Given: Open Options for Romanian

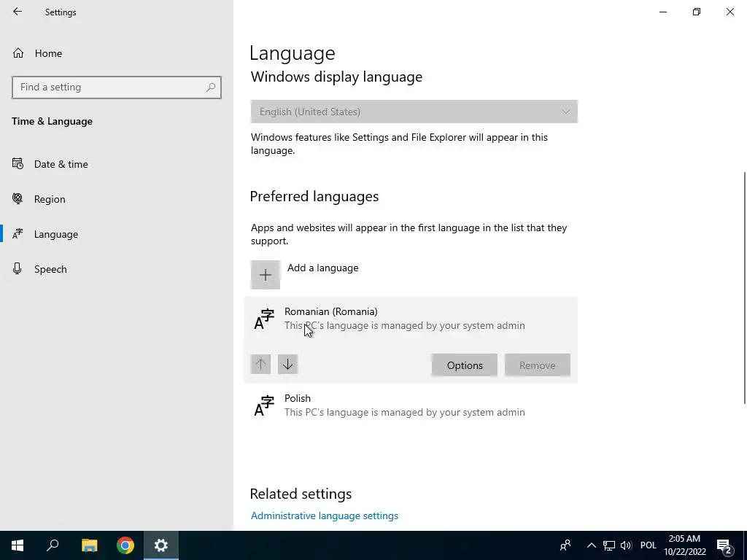Looking at the screenshot, I should (x=465, y=365).
